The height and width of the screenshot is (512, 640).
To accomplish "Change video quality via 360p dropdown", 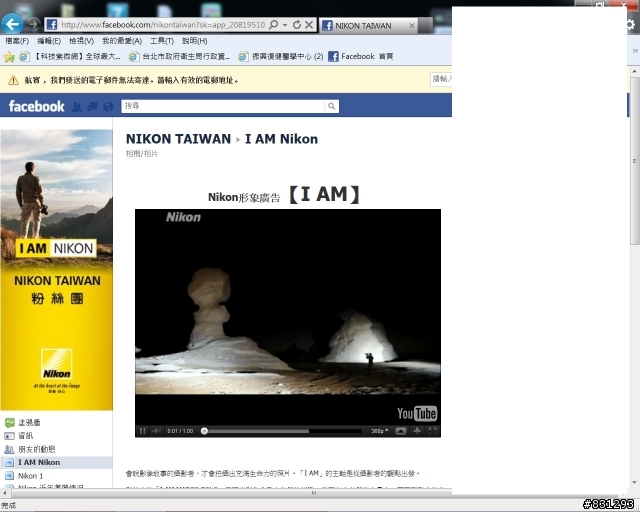I will click(x=380, y=431).
